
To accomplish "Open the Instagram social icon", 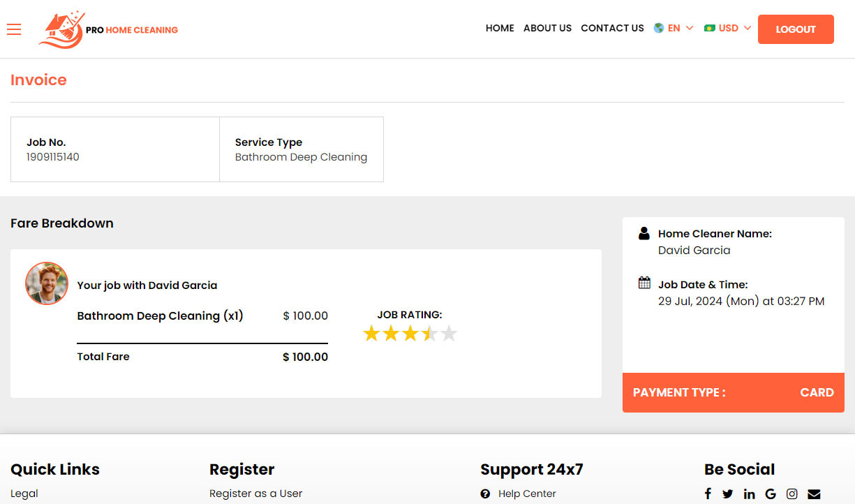I will pos(792,494).
